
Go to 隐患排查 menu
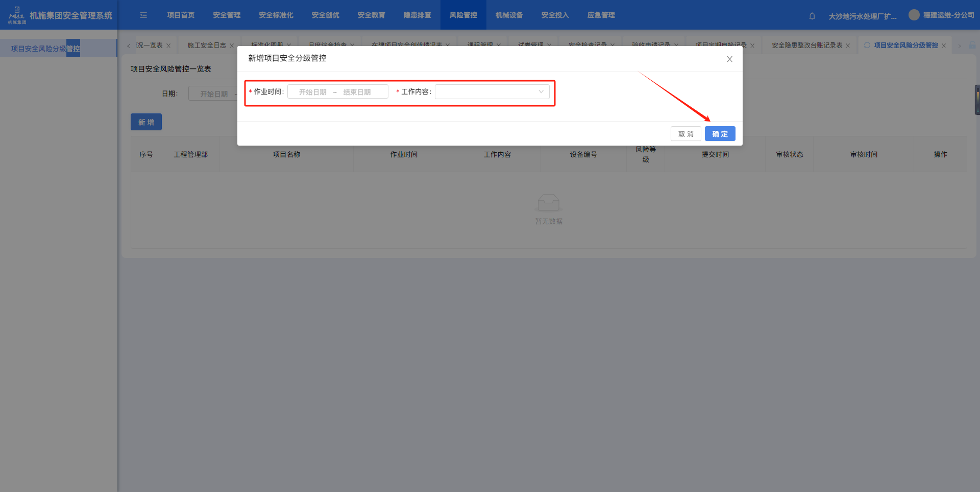[x=417, y=15]
